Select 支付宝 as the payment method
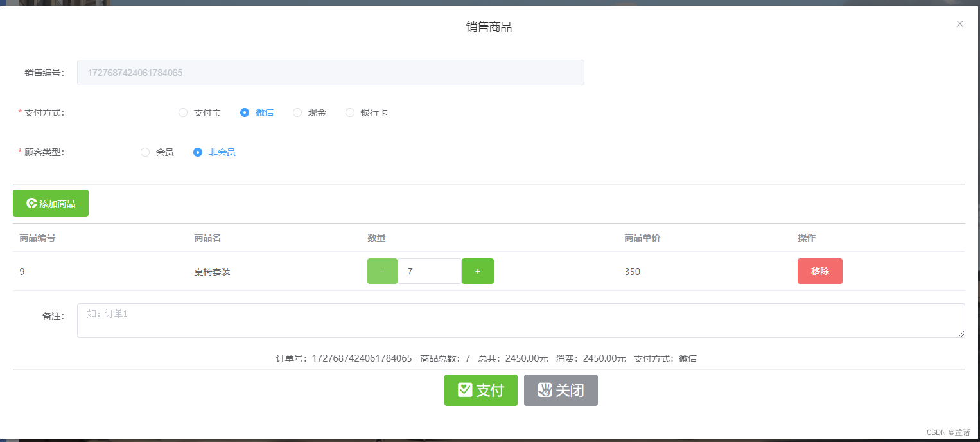Viewport: 980px width, 442px height. click(183, 112)
